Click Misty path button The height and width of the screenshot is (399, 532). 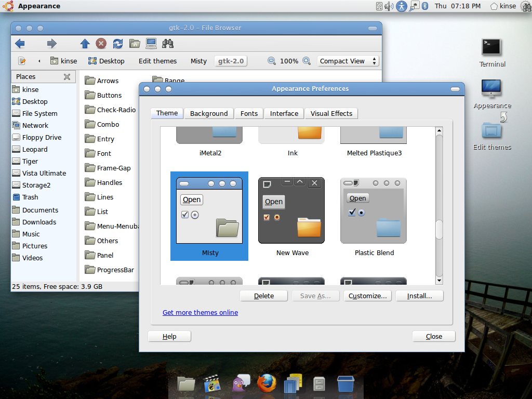point(198,61)
